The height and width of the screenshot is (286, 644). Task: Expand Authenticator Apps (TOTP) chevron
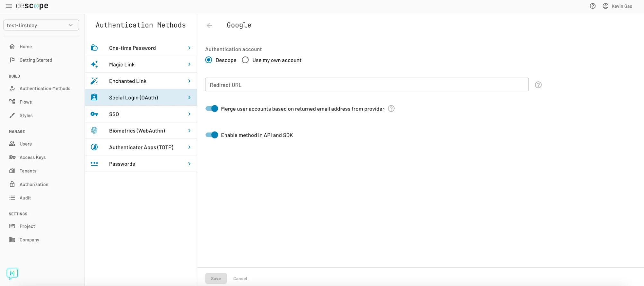pyautogui.click(x=189, y=147)
